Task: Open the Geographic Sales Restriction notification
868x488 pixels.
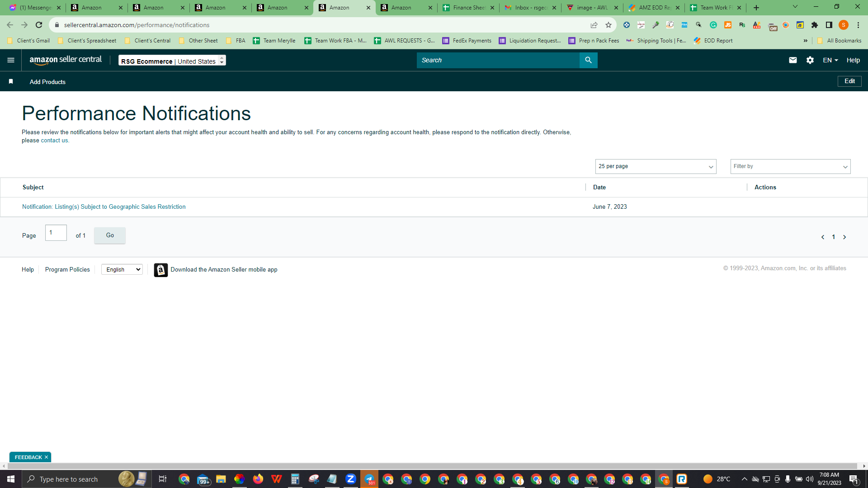Action: coord(104,207)
